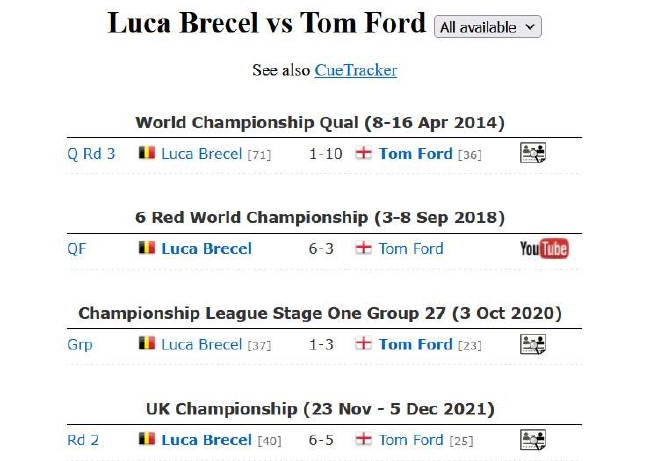650x461 pixels.
Task: Click the World Championship Qual 2014 heading
Action: (x=320, y=123)
